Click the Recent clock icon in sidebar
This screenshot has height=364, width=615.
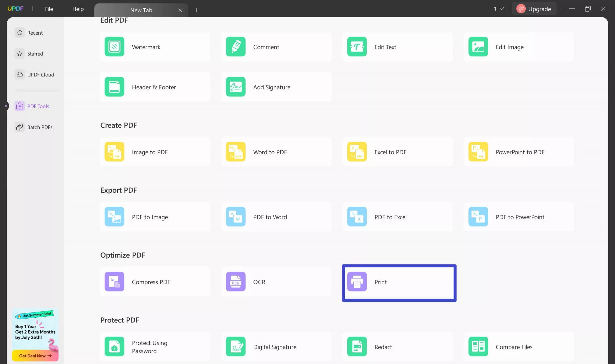(x=20, y=33)
